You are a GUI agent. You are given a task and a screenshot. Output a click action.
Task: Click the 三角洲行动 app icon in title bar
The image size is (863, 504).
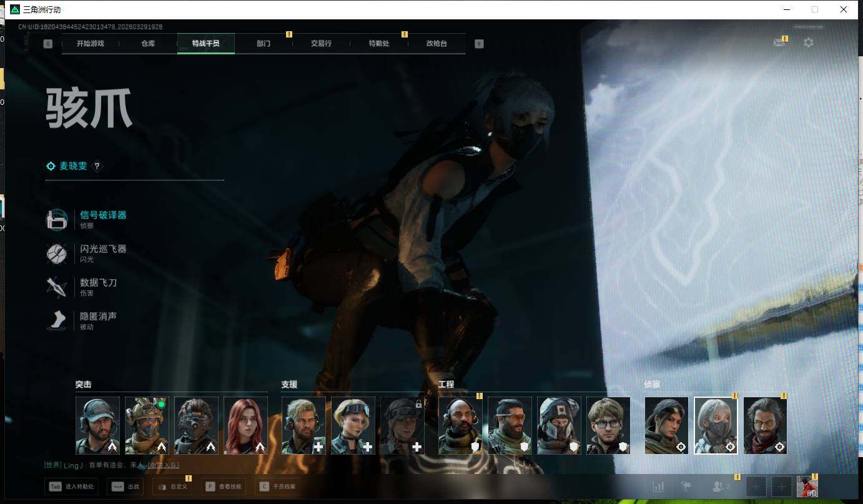pos(15,9)
